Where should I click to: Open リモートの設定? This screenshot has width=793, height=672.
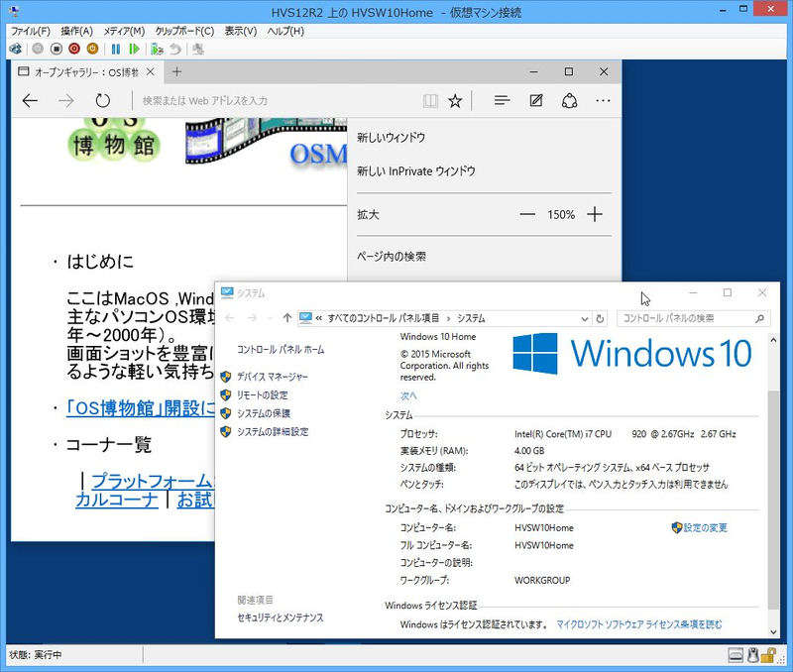click(263, 394)
